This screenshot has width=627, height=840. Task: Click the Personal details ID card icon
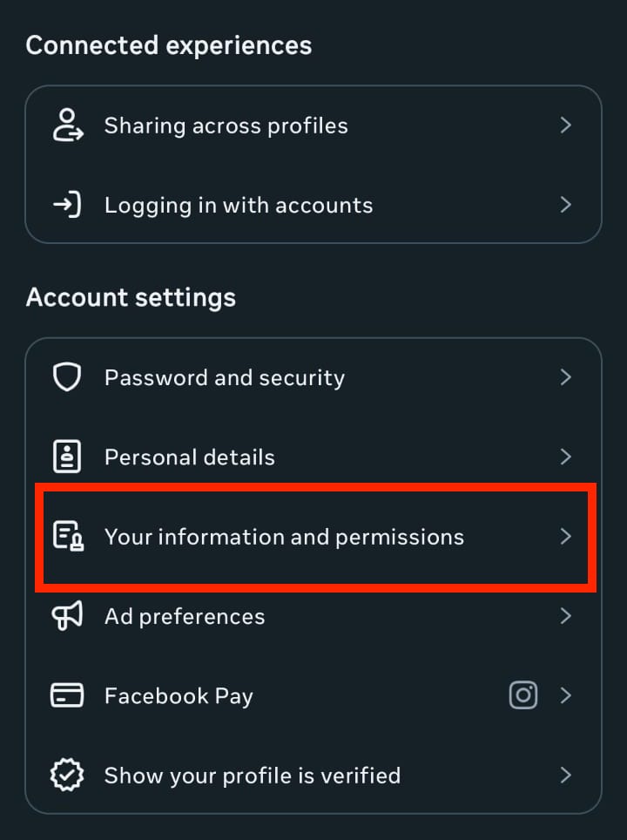click(67, 457)
